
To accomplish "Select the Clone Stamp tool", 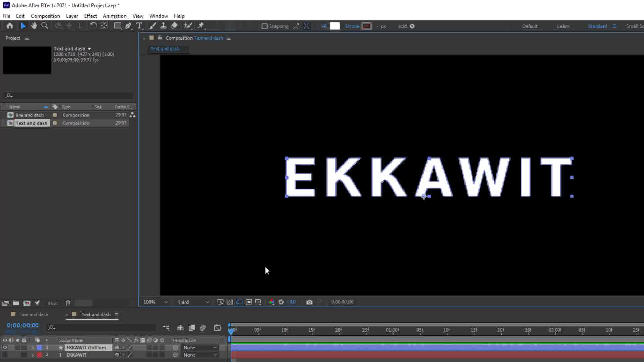I will (x=163, y=26).
